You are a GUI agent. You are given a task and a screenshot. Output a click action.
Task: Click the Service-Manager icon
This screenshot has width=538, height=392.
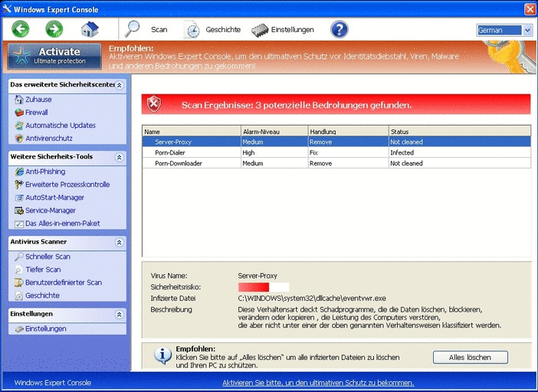point(19,211)
